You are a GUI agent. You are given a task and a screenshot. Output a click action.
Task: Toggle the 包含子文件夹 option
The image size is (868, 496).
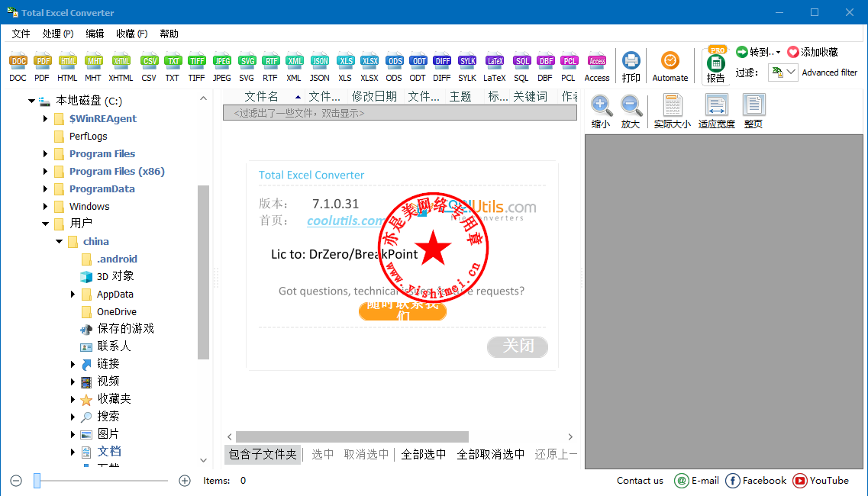coord(263,455)
